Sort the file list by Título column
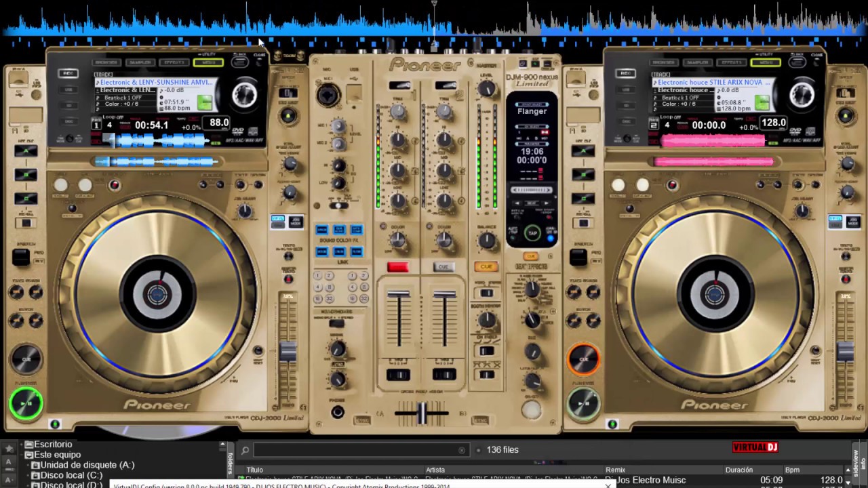868x488 pixels. 255,470
